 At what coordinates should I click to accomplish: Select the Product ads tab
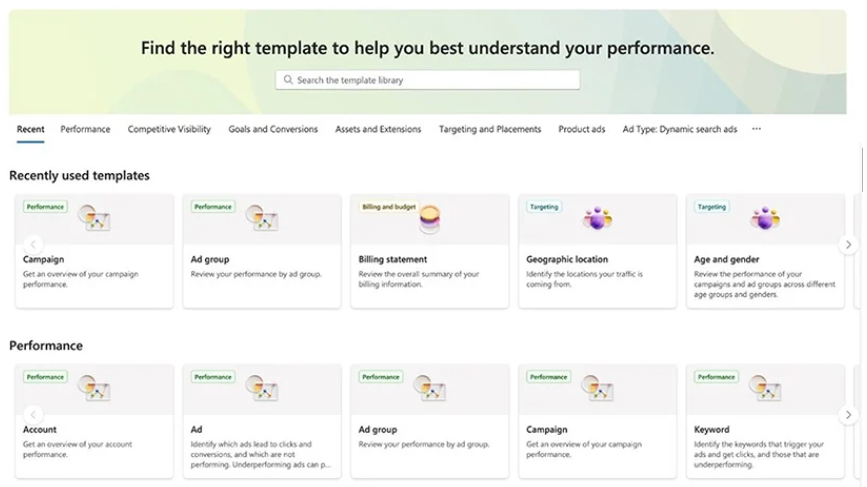point(582,129)
